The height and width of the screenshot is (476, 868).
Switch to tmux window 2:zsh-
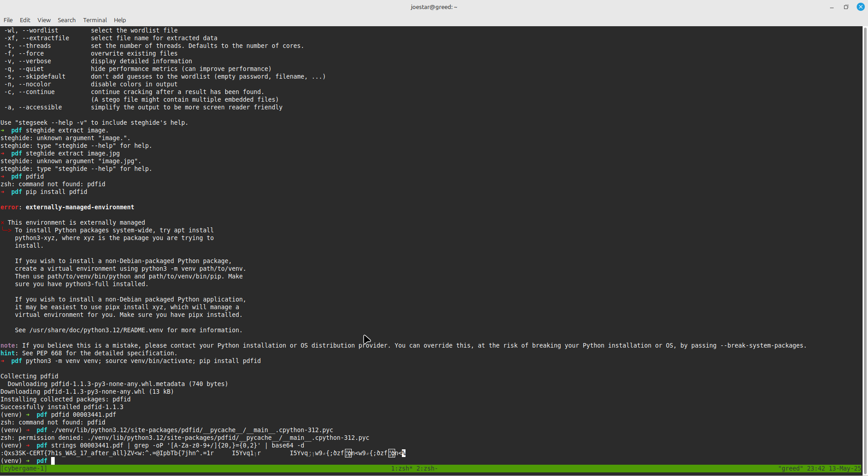427,468
